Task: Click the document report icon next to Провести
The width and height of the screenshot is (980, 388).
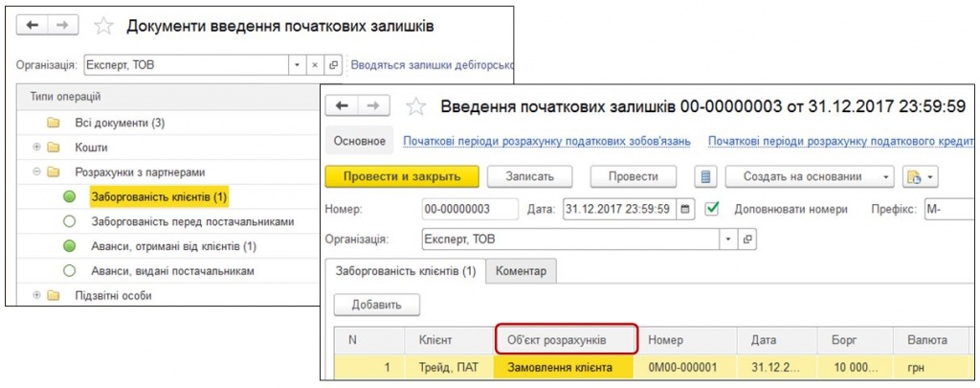Action: coord(706,176)
